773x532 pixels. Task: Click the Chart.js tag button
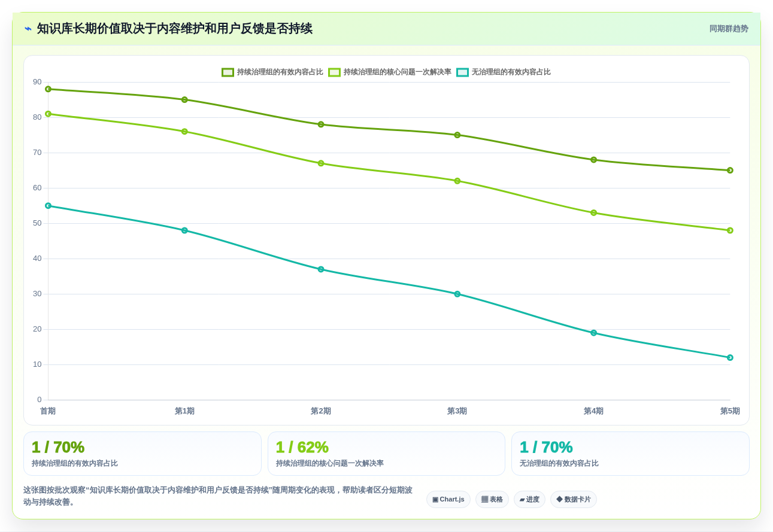coord(448,499)
